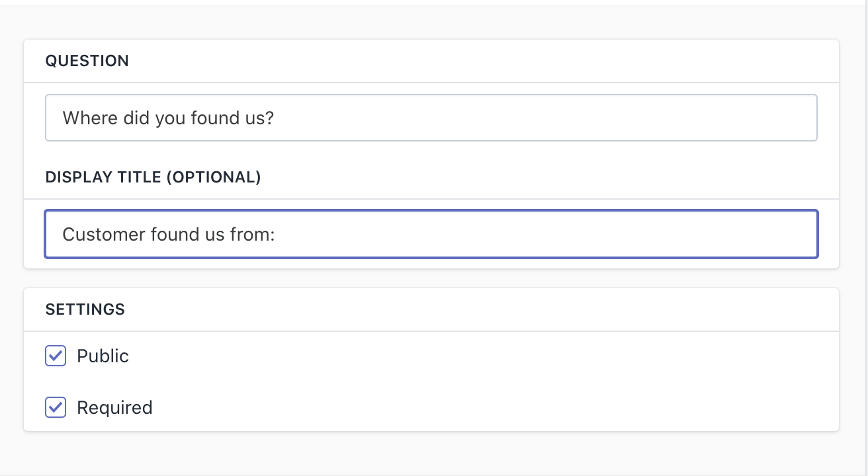Click the SETTINGS section heading
Screen dimensions: 868x476
[x=85, y=309]
